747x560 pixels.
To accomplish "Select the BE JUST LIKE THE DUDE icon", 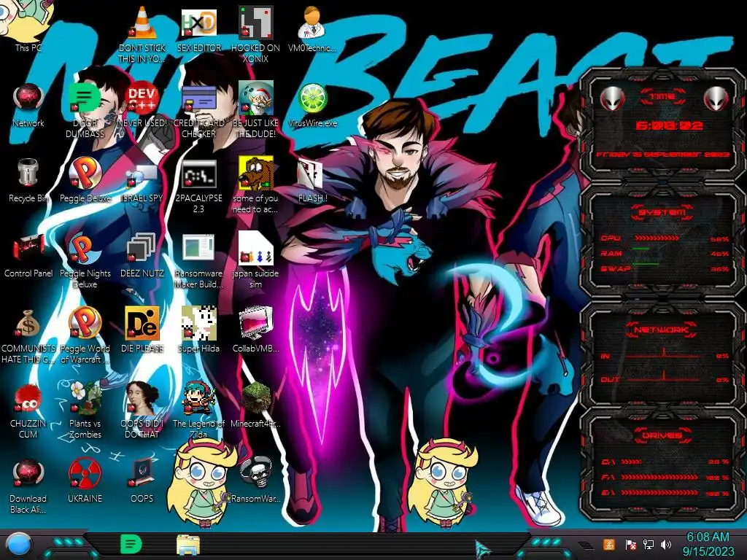I will [x=255, y=98].
